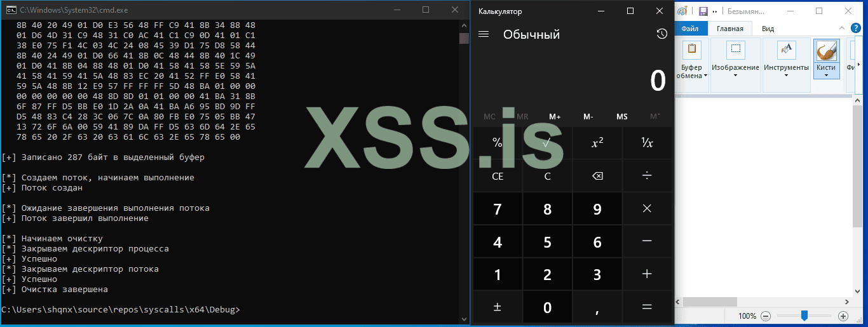
Task: Click digit 3 in Calculator
Action: [x=597, y=274]
